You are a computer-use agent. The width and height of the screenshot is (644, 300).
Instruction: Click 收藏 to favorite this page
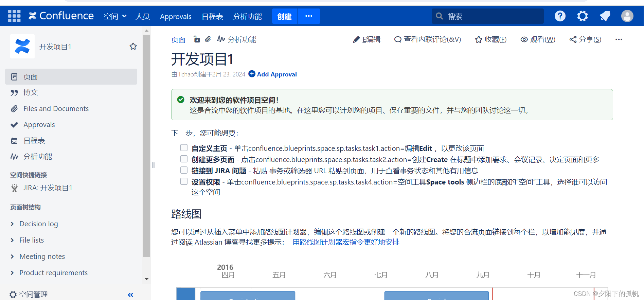(491, 39)
